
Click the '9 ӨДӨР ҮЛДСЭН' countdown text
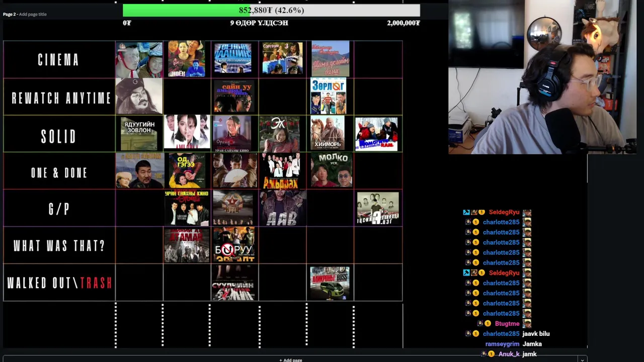point(259,23)
